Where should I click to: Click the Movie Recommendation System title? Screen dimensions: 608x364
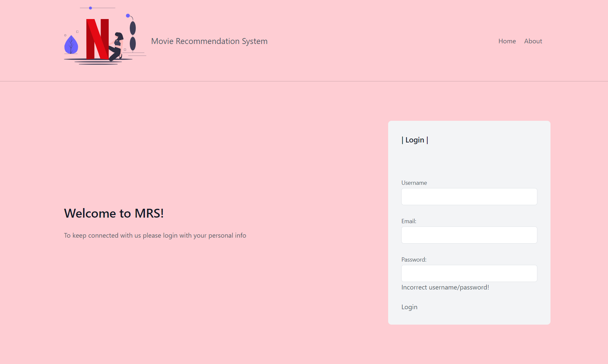(209, 41)
